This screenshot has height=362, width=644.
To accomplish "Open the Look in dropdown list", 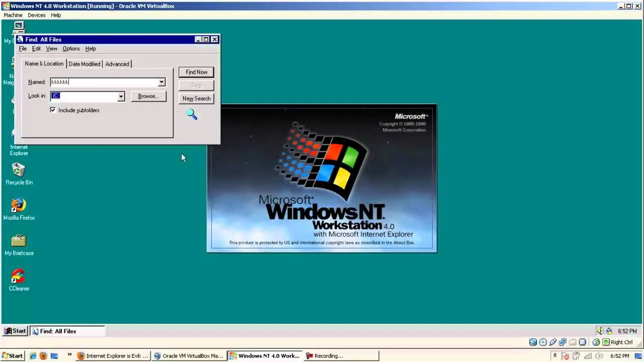I will tap(120, 96).
